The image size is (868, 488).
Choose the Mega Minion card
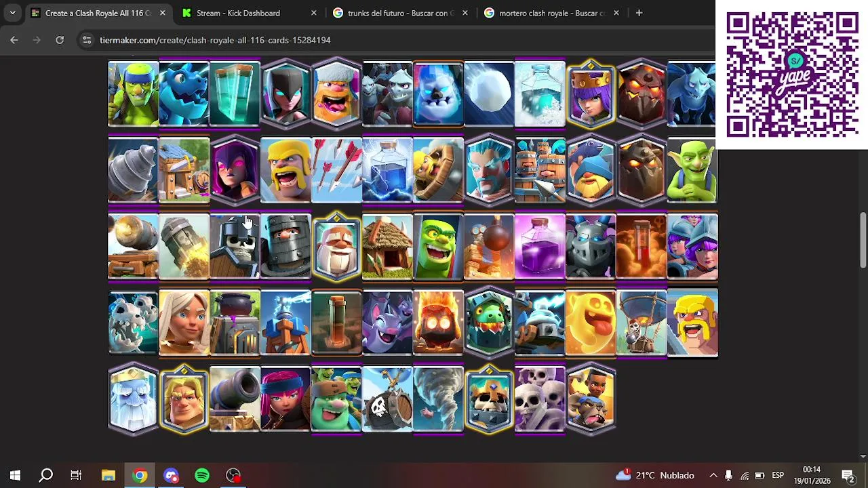(x=591, y=247)
